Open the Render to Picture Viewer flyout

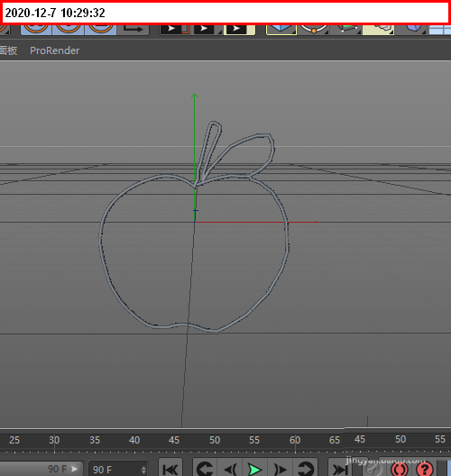click(207, 29)
